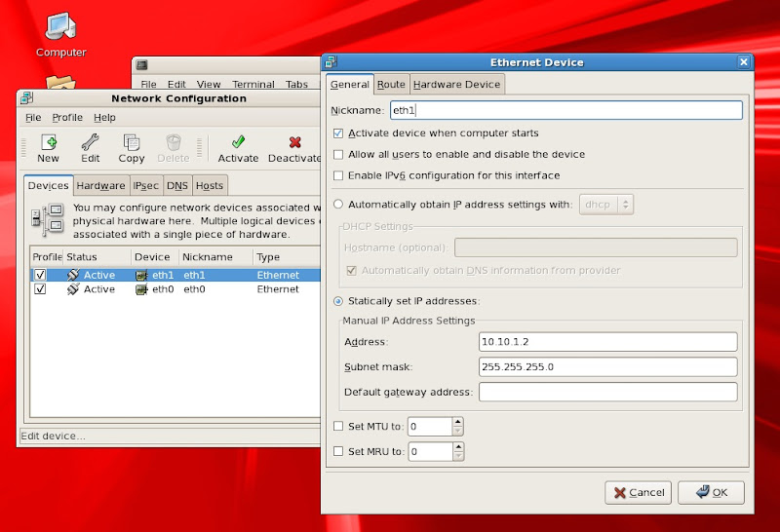Screen dimensions: 780x532
Task: Switch to the Hardware Device tab
Action: point(456,85)
